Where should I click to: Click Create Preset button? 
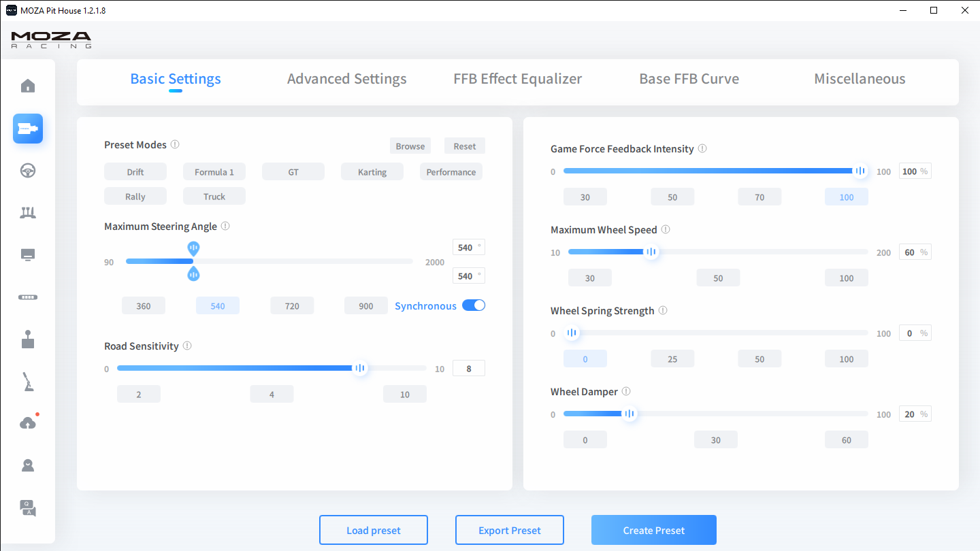pyautogui.click(x=654, y=530)
